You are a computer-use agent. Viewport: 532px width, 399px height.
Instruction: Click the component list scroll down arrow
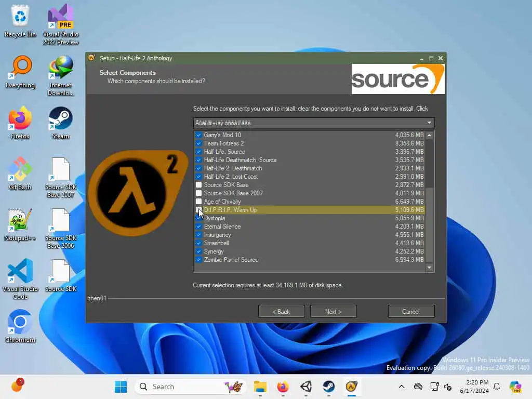point(430,268)
